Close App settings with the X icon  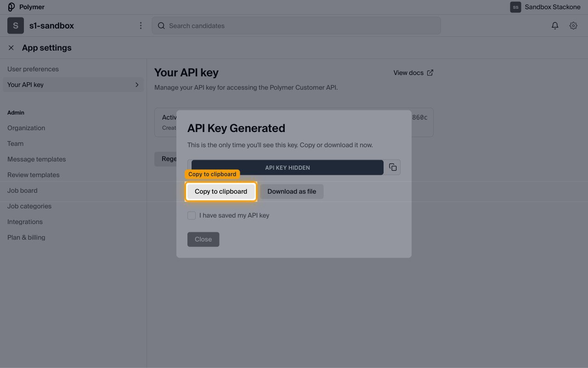point(11,48)
